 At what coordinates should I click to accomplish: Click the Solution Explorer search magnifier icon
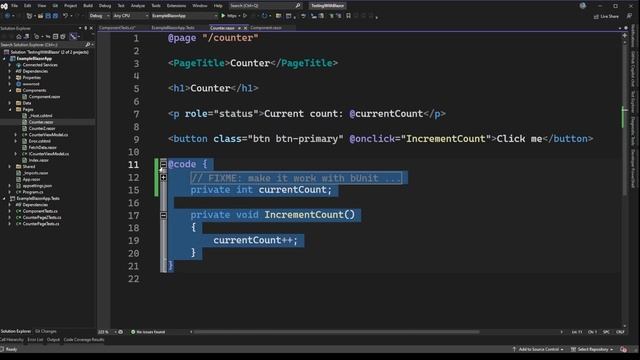point(87,44)
